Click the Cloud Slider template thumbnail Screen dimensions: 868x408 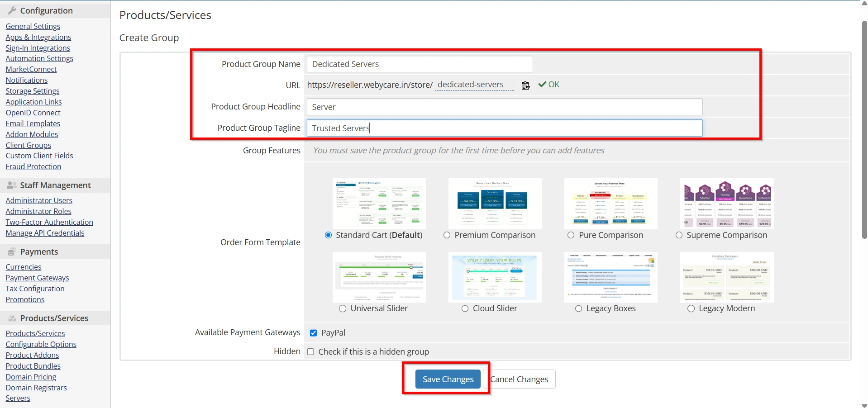pos(495,277)
